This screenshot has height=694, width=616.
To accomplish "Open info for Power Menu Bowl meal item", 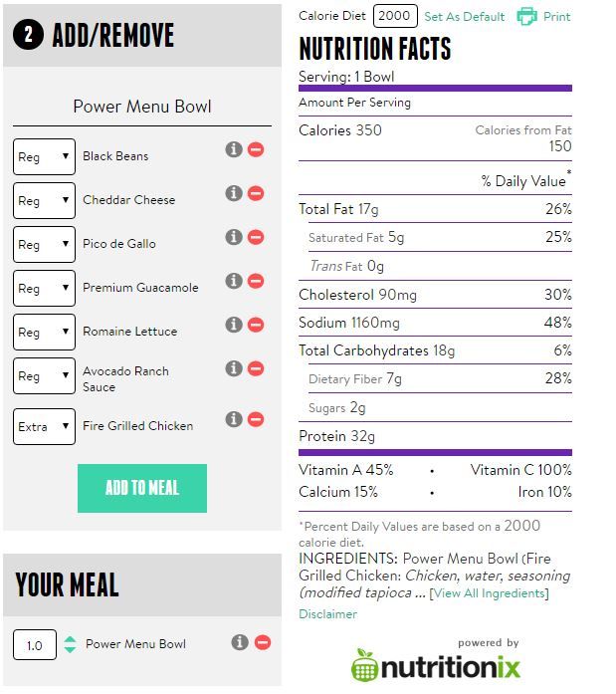I will [x=240, y=642].
